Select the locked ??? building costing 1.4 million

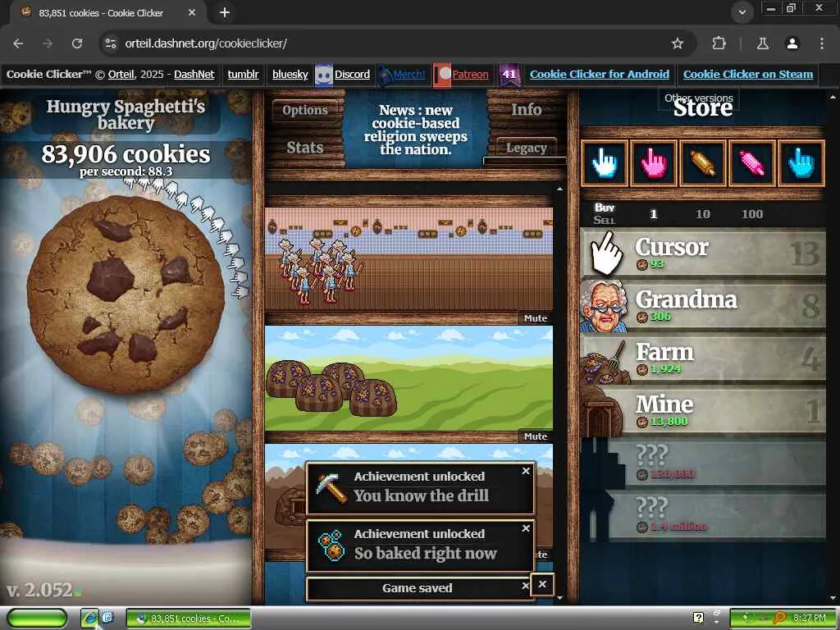point(703,515)
